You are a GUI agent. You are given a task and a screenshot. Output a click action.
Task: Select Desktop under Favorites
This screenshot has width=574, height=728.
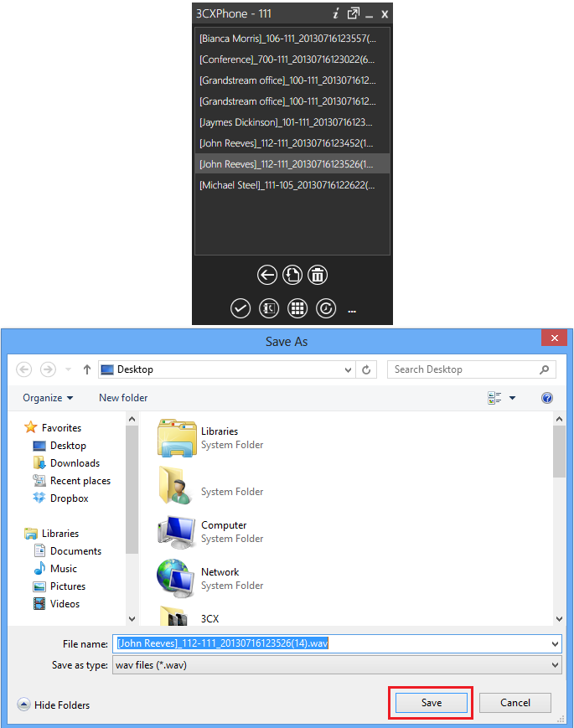pos(59,446)
